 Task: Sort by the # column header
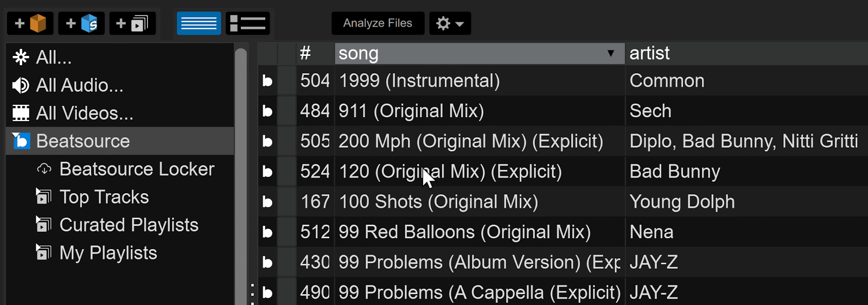[x=315, y=53]
